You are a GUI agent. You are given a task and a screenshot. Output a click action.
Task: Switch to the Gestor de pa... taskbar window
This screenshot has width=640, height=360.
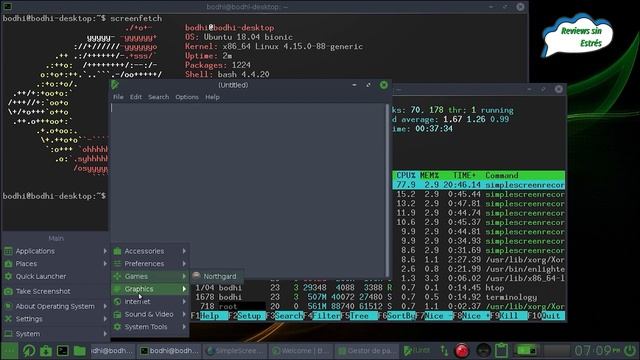tap(366, 351)
